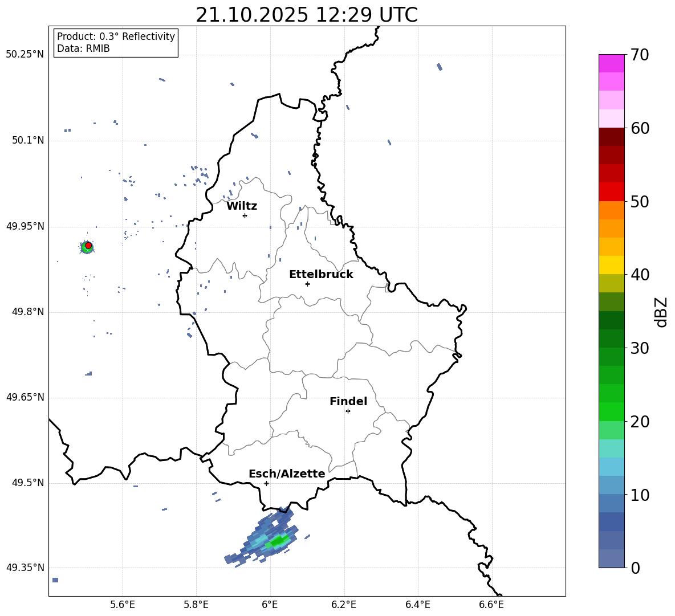Click the colorbar value 0
The height and width of the screenshot is (616, 675).
(x=636, y=568)
